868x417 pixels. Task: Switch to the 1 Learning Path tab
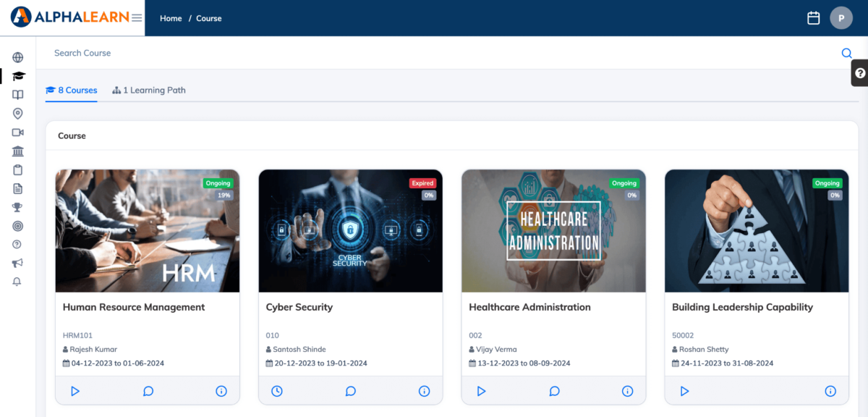coord(148,90)
